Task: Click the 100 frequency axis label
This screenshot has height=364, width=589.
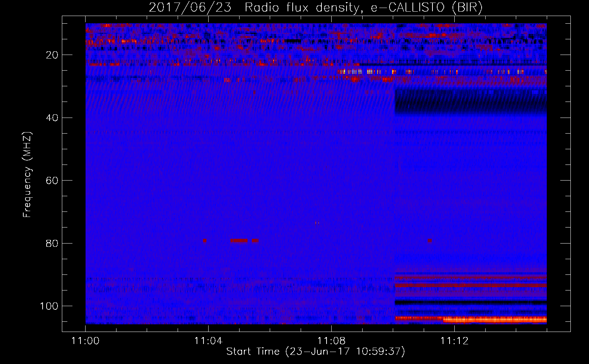Action: (49, 306)
